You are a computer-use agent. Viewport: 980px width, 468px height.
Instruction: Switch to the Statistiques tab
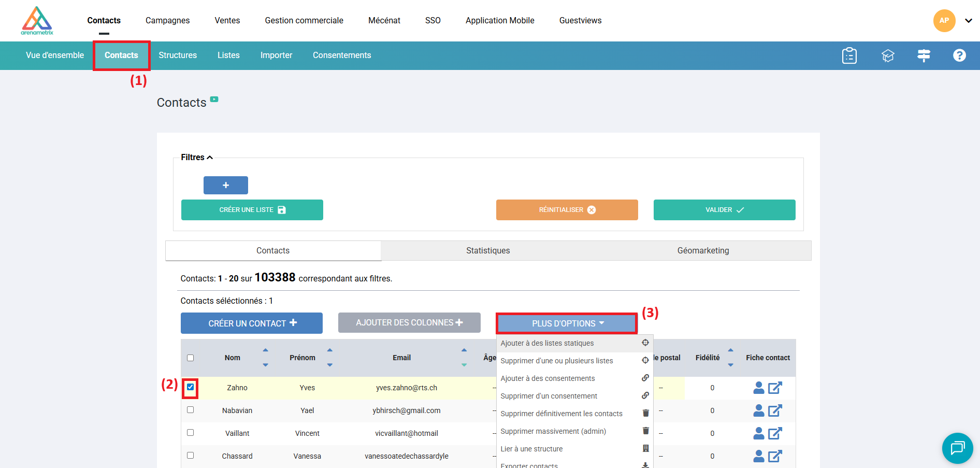[x=488, y=251]
